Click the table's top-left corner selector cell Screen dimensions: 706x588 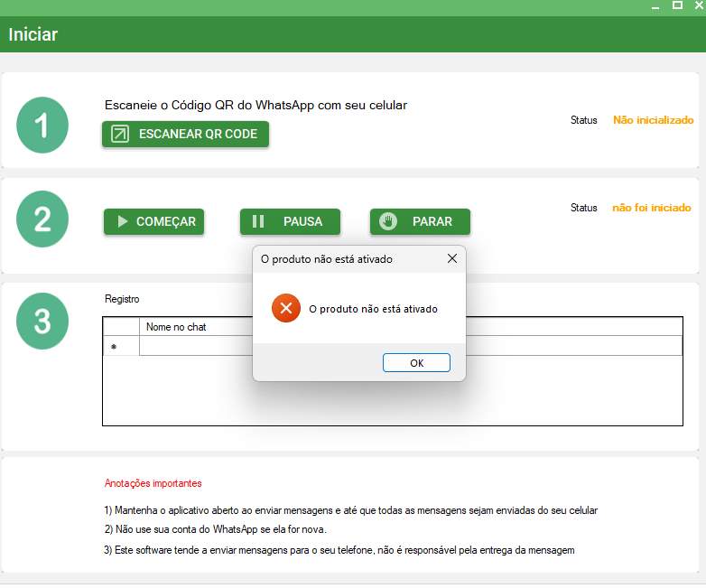pos(120,327)
